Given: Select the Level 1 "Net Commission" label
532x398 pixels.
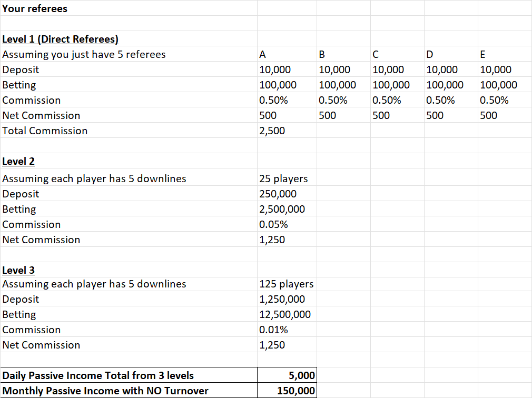Looking at the screenshot, I should (42, 115).
